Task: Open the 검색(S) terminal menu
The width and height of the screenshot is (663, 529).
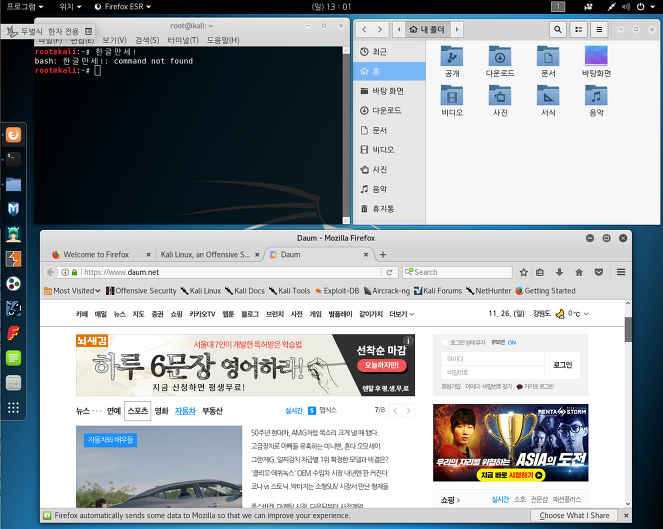Action: (147, 40)
